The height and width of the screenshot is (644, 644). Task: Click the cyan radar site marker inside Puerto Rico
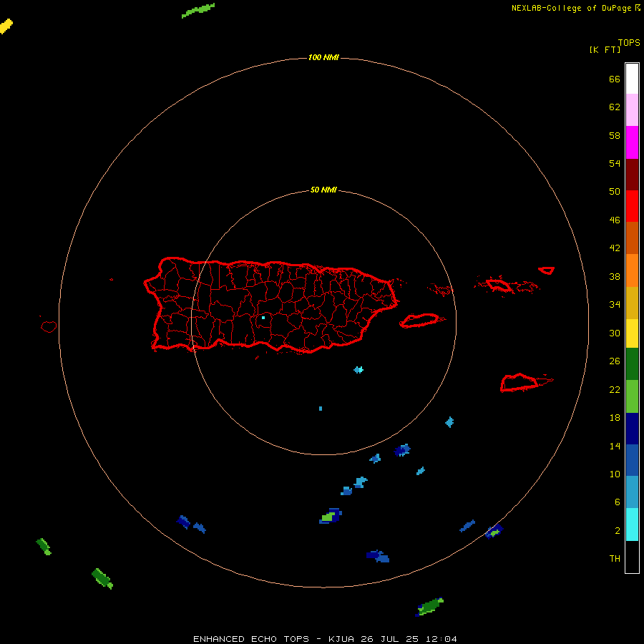(x=263, y=318)
